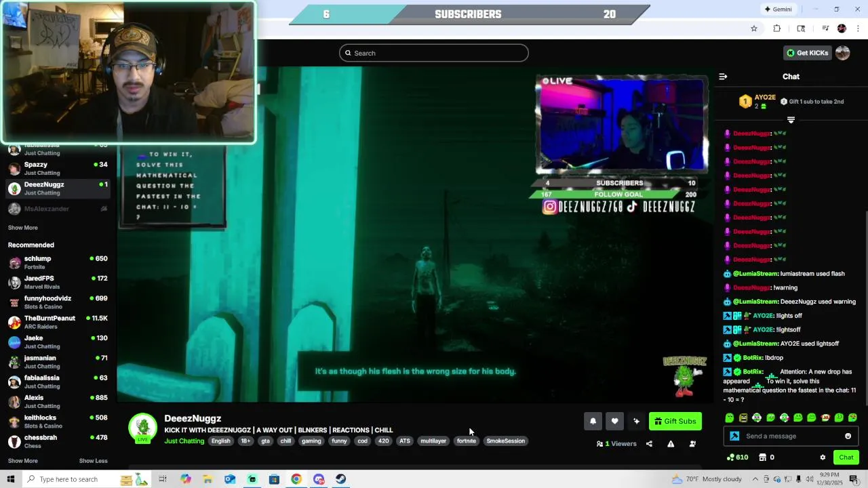868x488 pixels.
Task: Open schlump recommended channel
Action: coord(58,262)
